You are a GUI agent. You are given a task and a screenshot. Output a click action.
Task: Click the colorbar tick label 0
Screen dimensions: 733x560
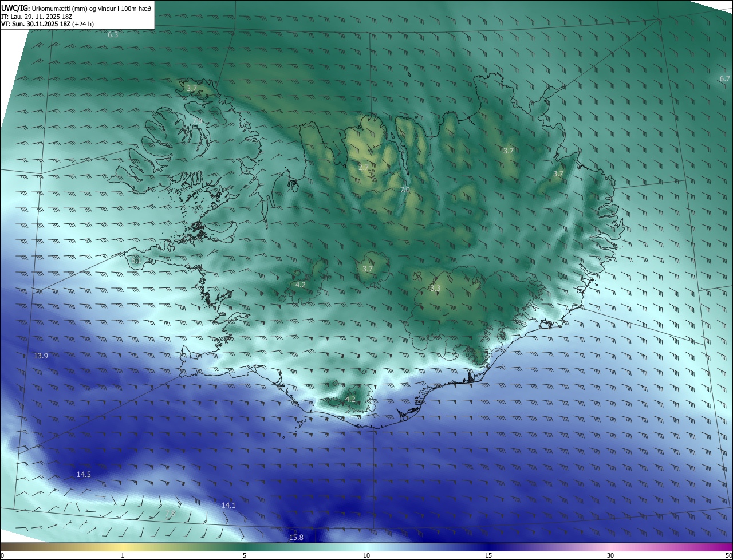coord(2,555)
